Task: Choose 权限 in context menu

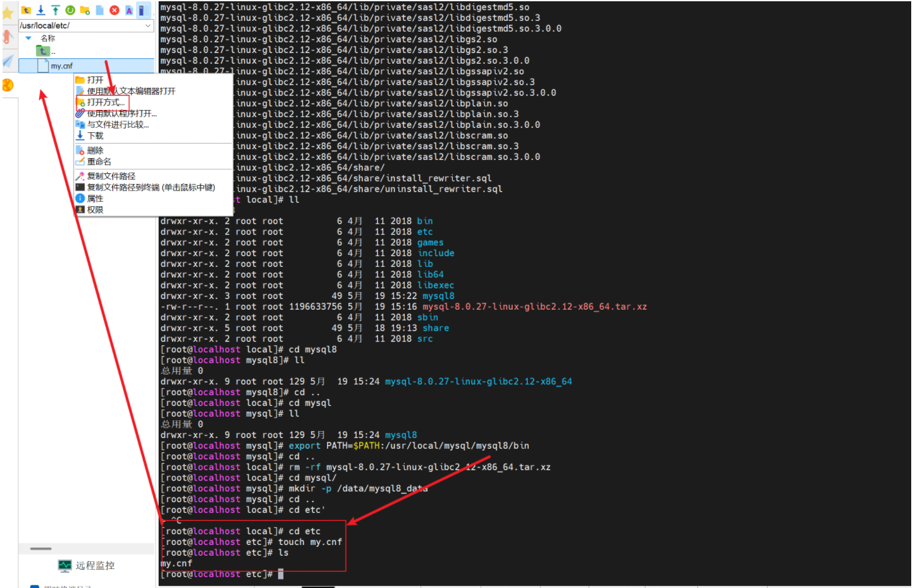Action: click(x=95, y=210)
